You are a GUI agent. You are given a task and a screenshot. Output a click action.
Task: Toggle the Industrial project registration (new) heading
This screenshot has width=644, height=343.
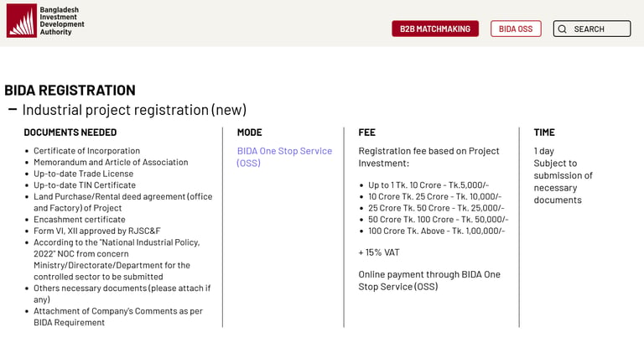tap(134, 110)
